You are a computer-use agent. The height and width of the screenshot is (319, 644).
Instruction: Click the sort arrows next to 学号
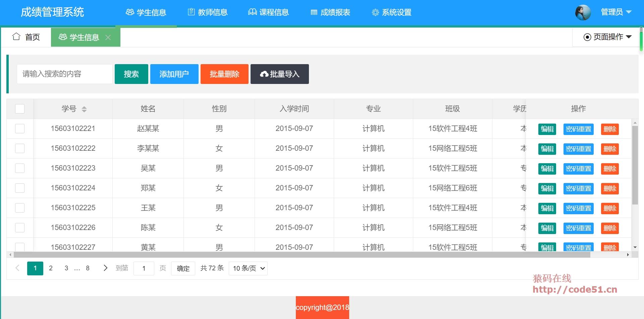84,109
